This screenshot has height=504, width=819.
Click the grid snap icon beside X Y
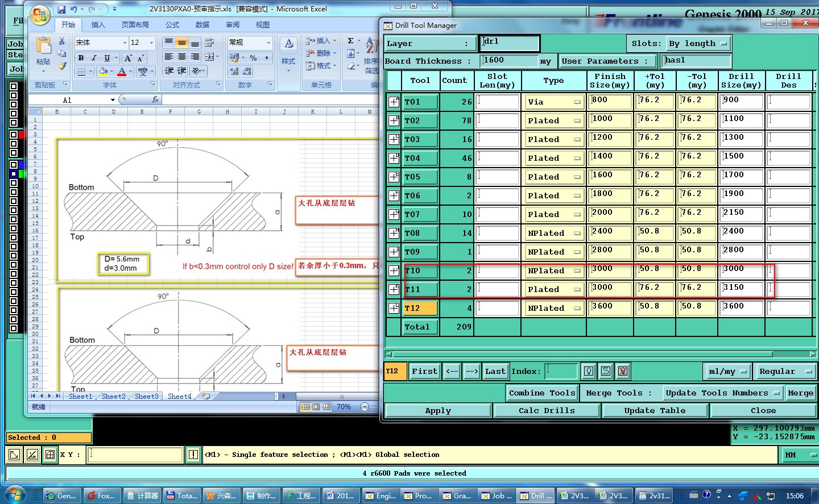click(50, 455)
